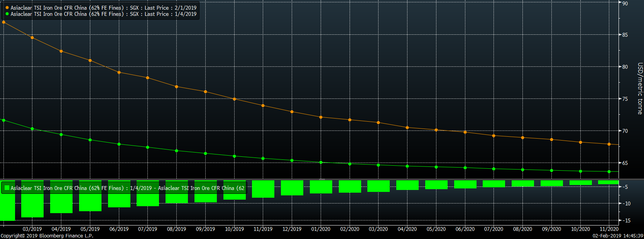Click the 02-Feb-2019 timestamp in the corner
This screenshot has height=239, width=644.
pyautogui.click(x=618, y=236)
